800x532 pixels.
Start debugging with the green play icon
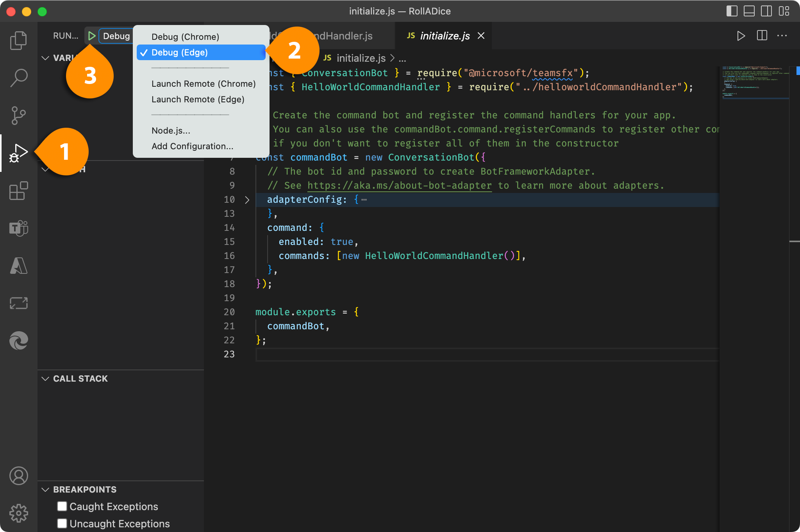pyautogui.click(x=92, y=36)
